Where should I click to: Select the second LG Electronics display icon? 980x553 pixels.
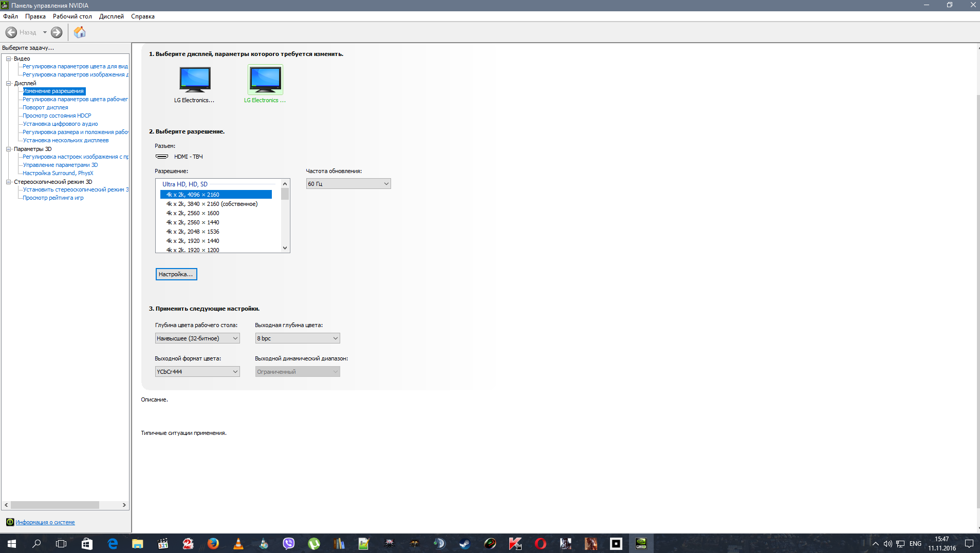[265, 80]
